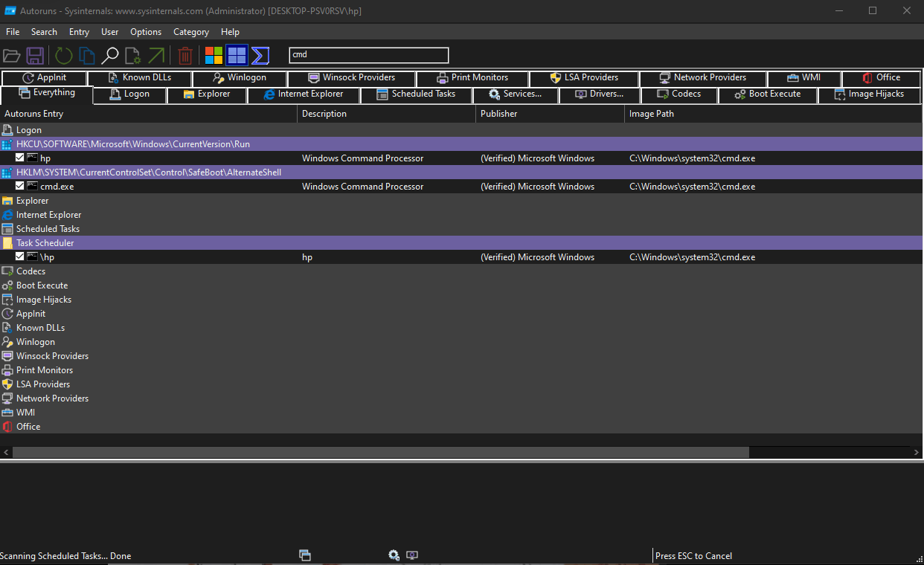Image resolution: width=924 pixels, height=565 pixels.
Task: Open the Help menu
Action: pos(231,32)
